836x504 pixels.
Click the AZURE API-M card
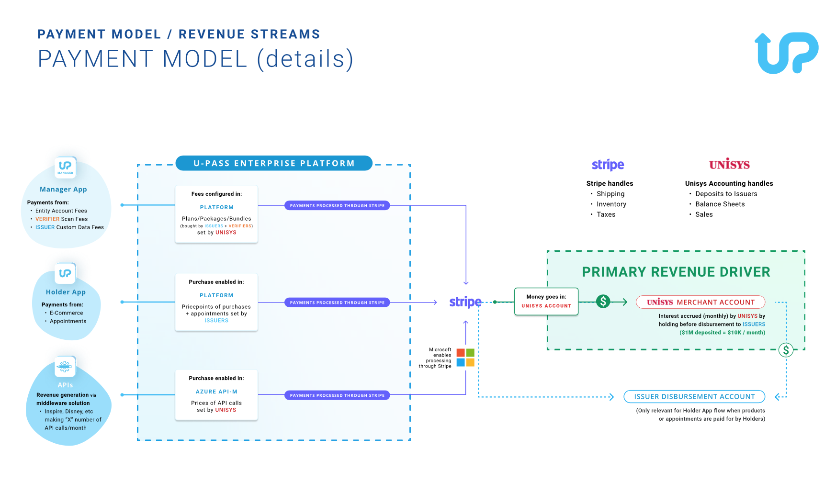tap(216, 395)
